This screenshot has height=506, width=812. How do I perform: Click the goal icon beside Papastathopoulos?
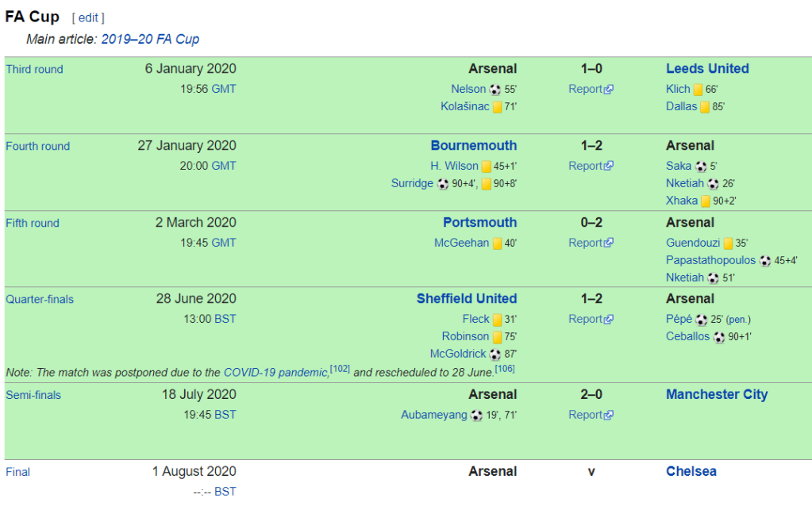tap(765, 261)
